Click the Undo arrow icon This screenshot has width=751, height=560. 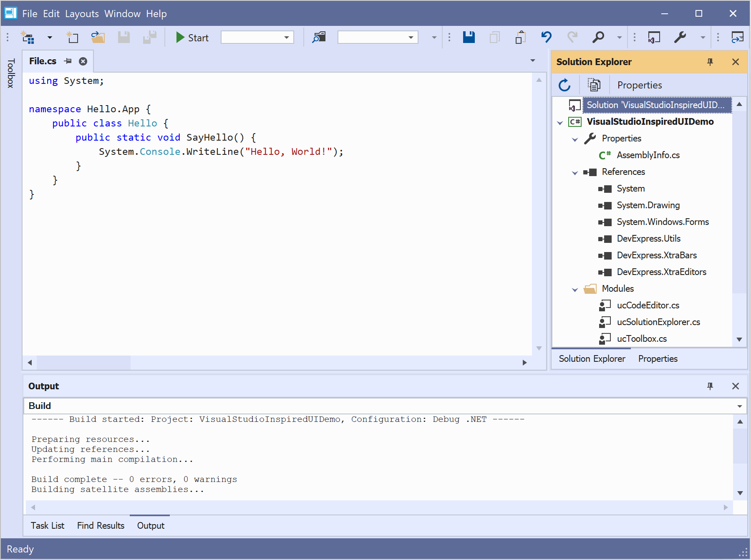pyautogui.click(x=546, y=38)
